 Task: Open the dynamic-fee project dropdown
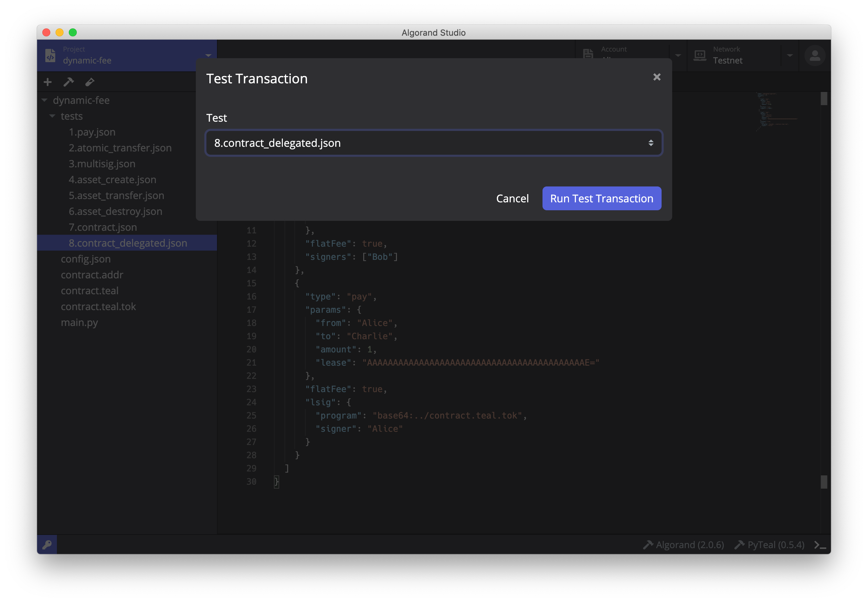point(209,55)
